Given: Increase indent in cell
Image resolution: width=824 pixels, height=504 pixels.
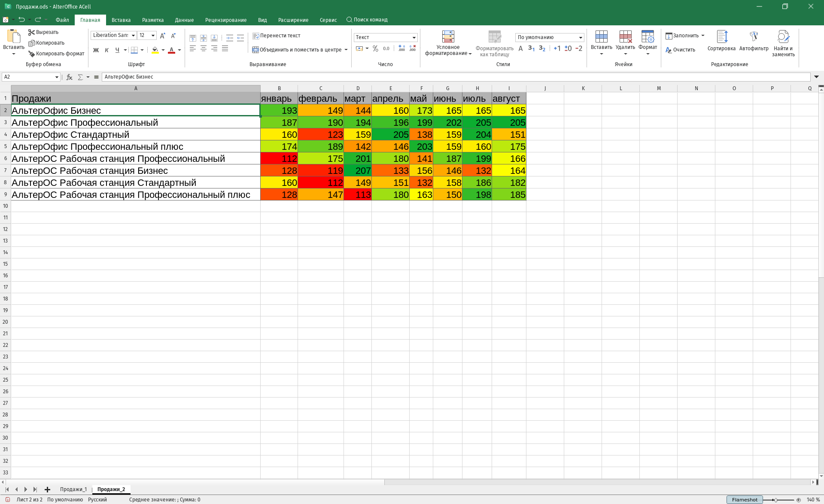Looking at the screenshot, I should pyautogui.click(x=230, y=38).
